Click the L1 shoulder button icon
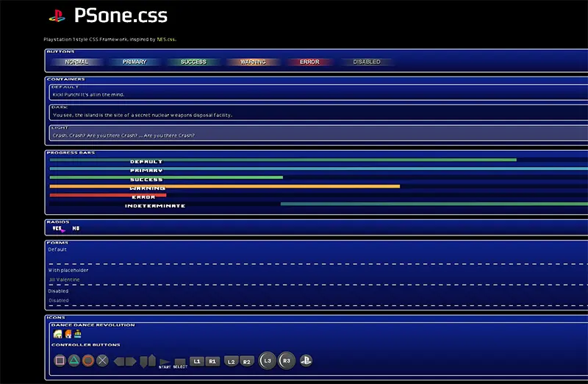Viewport: 588px width, 384px height. pyautogui.click(x=197, y=361)
